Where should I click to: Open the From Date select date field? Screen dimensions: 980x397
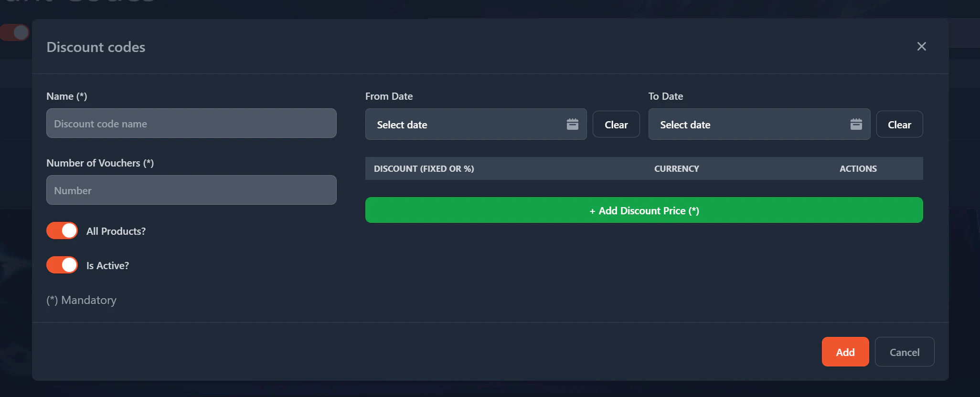click(476, 124)
